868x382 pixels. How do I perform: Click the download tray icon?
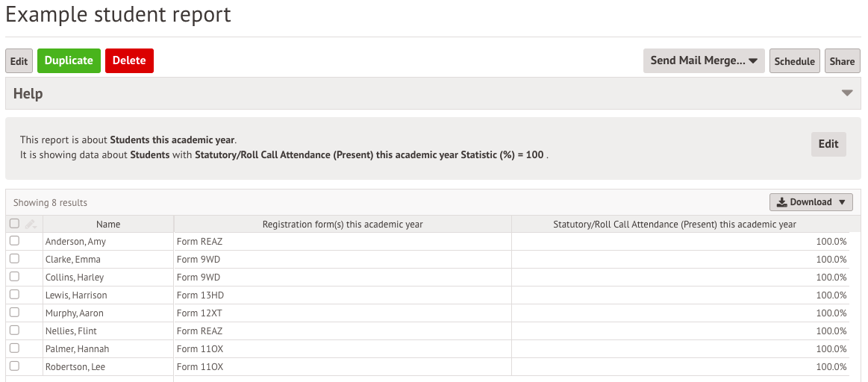coord(781,202)
